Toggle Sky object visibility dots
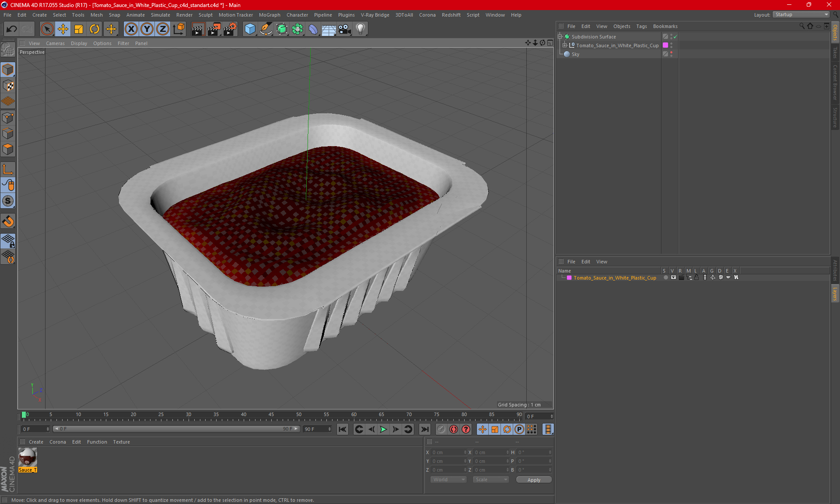Viewport: 840px width, 504px height. click(x=671, y=54)
